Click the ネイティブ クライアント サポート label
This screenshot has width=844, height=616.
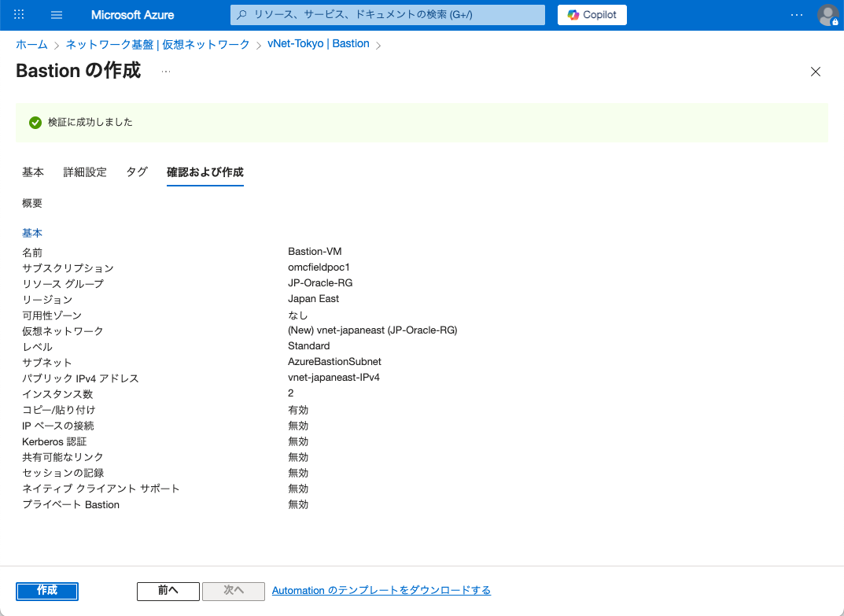coord(101,489)
